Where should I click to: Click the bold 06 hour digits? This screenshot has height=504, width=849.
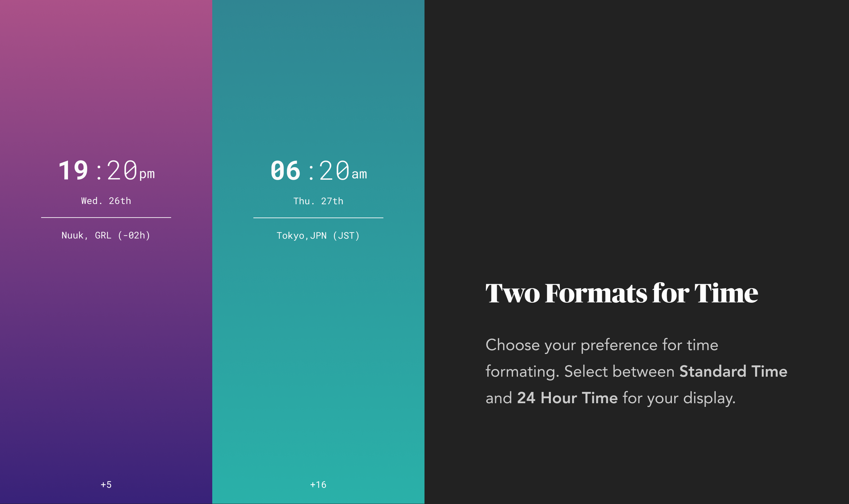[285, 170]
